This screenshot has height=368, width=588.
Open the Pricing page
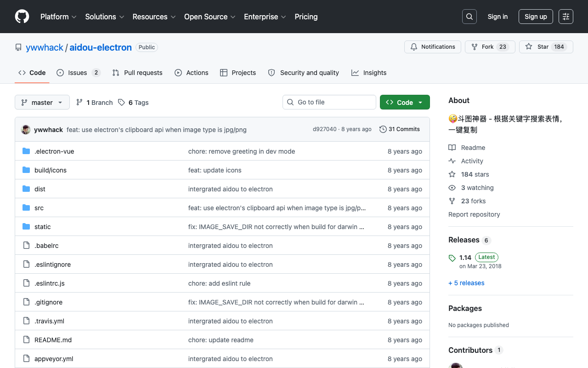point(306,17)
